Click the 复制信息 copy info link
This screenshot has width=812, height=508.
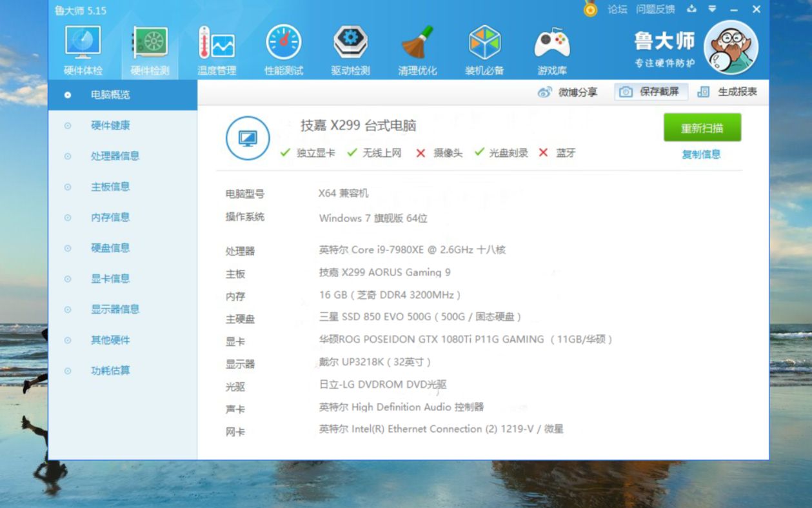pos(701,154)
